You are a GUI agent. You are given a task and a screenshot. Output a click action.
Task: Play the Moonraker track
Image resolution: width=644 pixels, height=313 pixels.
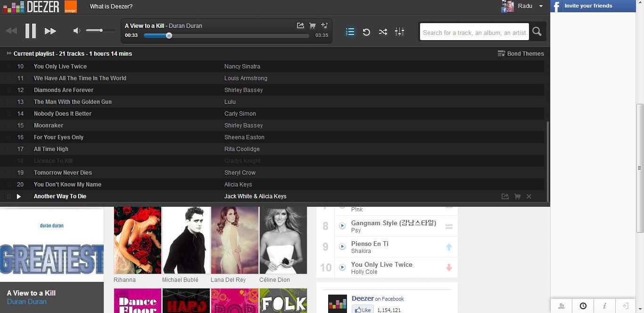tap(49, 126)
